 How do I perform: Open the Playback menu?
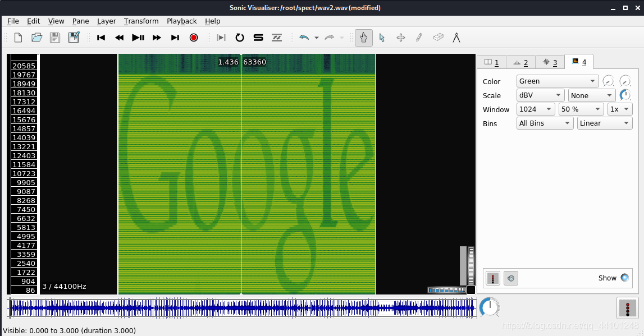pyautogui.click(x=181, y=21)
